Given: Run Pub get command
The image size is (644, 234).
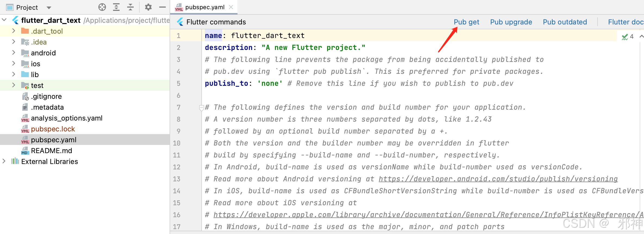Looking at the screenshot, I should [x=466, y=22].
